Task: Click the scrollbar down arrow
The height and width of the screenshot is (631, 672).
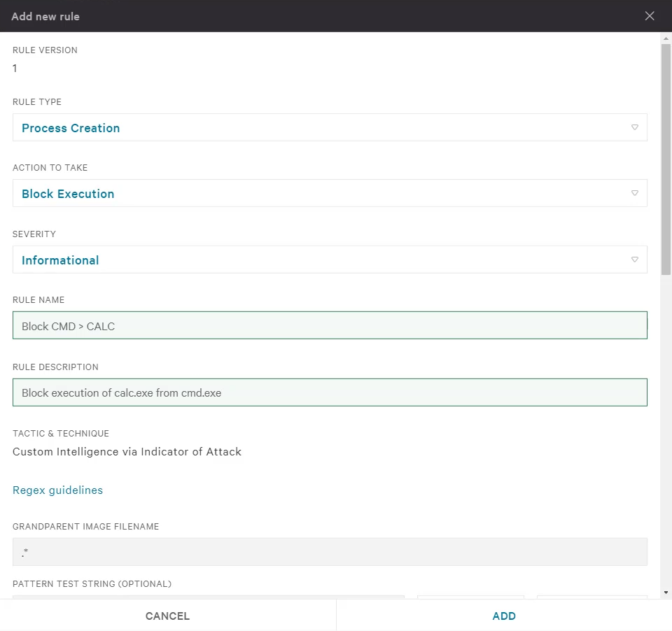Action: tap(666, 593)
